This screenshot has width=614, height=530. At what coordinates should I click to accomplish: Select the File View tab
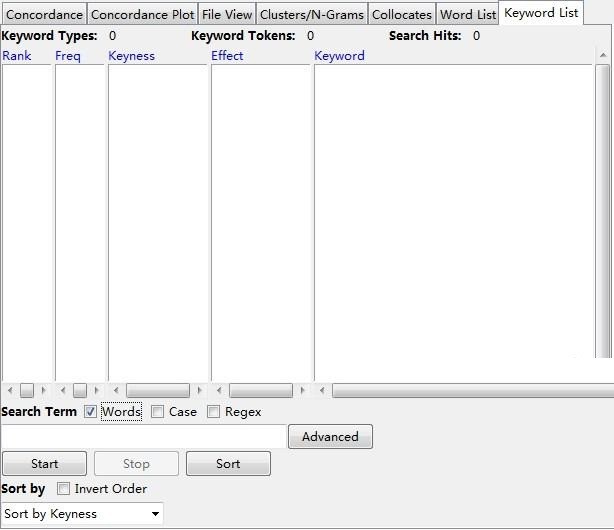pyautogui.click(x=227, y=15)
